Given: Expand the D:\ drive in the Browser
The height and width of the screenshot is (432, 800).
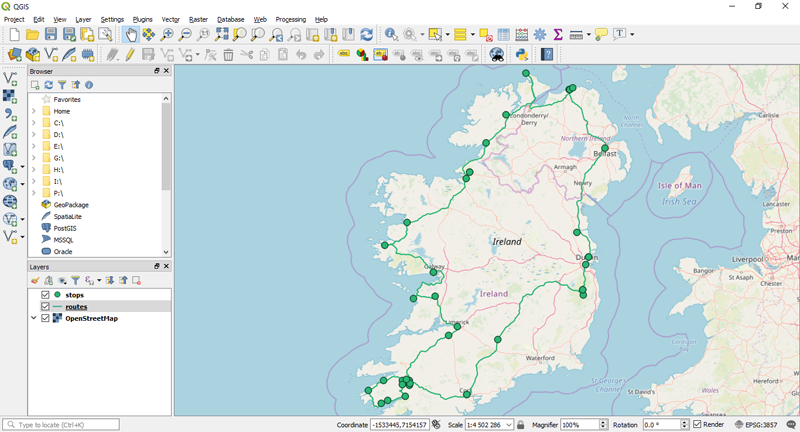Looking at the screenshot, I should pyautogui.click(x=34, y=135).
